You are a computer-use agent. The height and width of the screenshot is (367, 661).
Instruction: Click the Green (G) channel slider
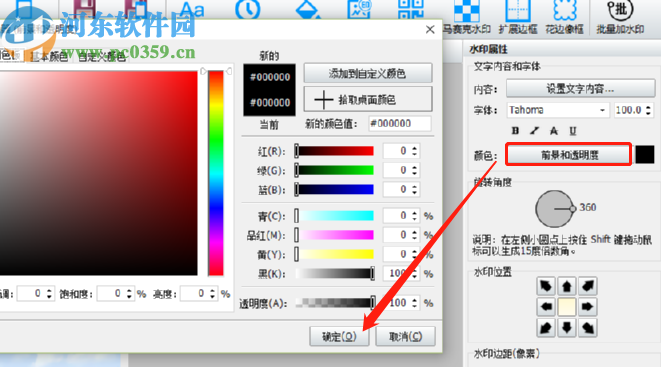click(x=335, y=170)
